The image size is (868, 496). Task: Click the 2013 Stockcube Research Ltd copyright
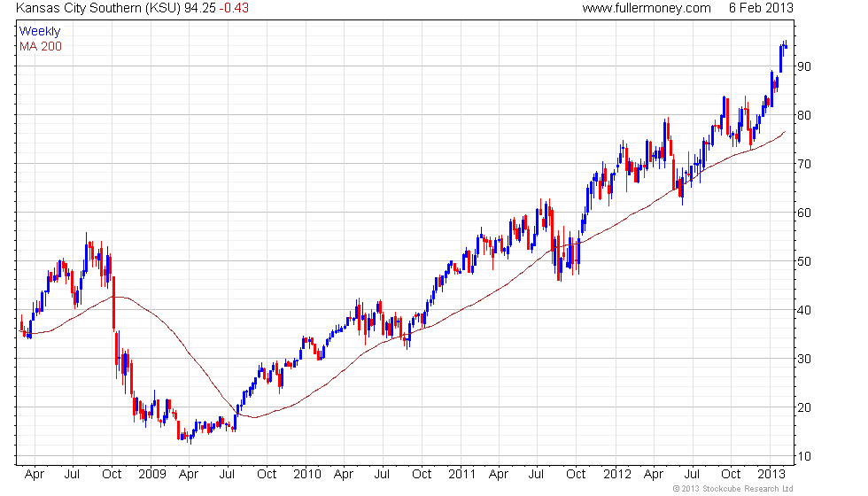pyautogui.click(x=733, y=489)
